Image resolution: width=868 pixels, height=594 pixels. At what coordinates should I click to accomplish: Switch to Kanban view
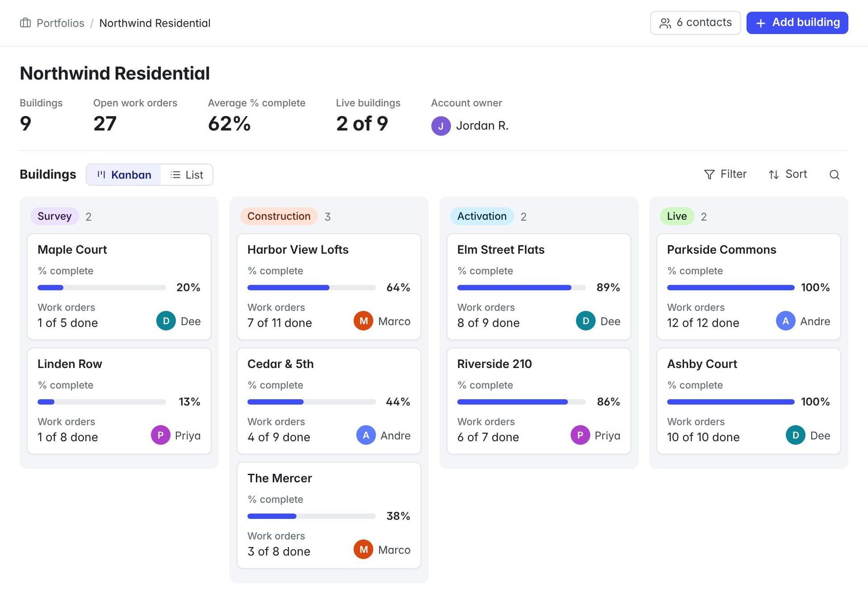click(x=124, y=174)
